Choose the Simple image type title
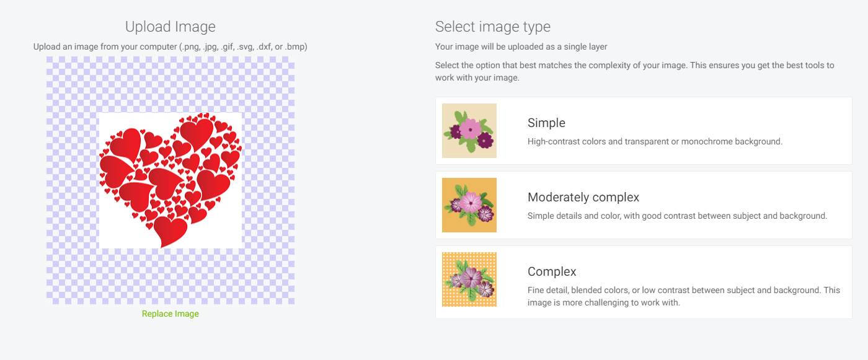 [546, 123]
